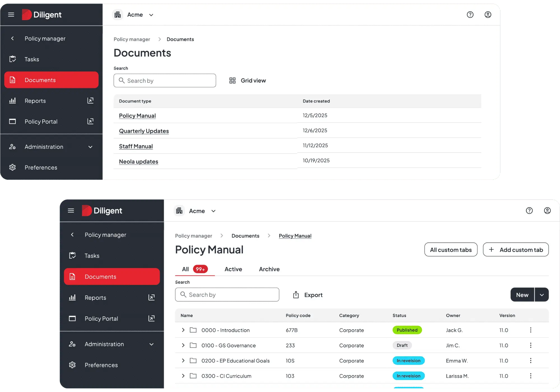Open row options for 0000 - Introduction
The width and height of the screenshot is (560, 392).
(531, 330)
